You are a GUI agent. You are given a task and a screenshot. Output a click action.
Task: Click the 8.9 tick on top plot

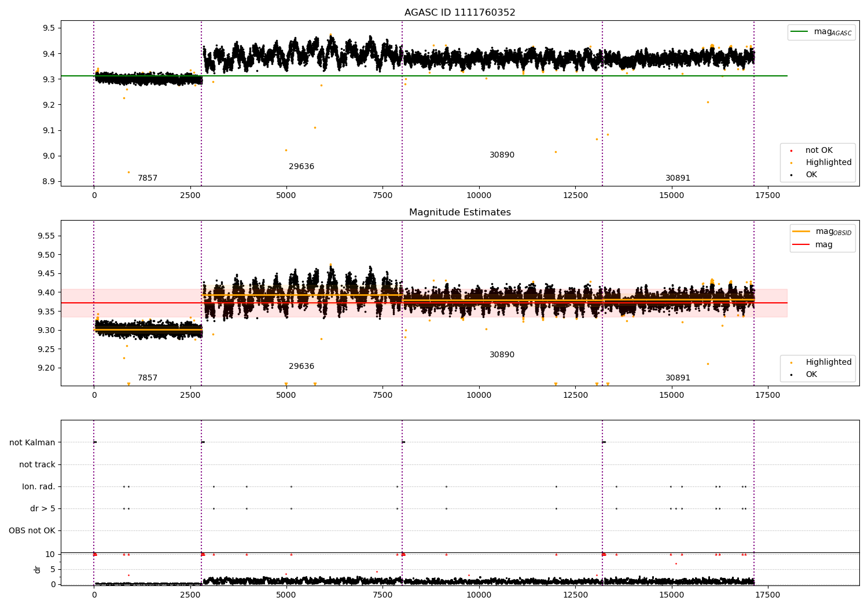click(x=49, y=182)
